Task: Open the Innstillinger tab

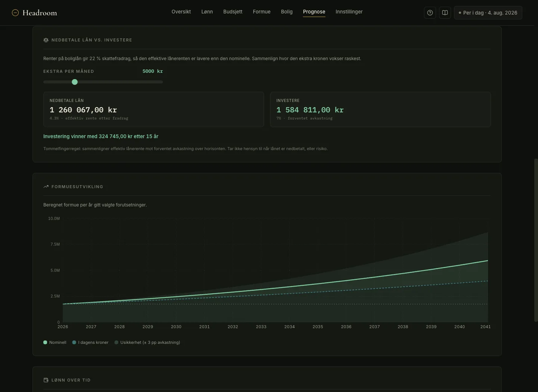Action: (349, 12)
